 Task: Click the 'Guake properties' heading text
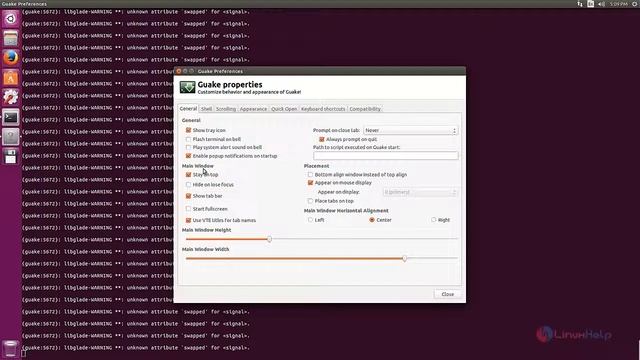point(230,84)
